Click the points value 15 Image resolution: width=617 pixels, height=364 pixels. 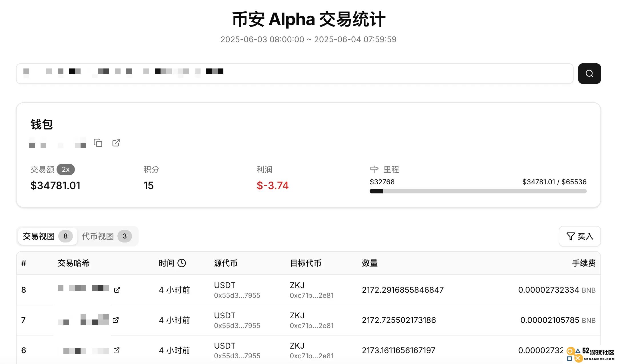tap(149, 185)
